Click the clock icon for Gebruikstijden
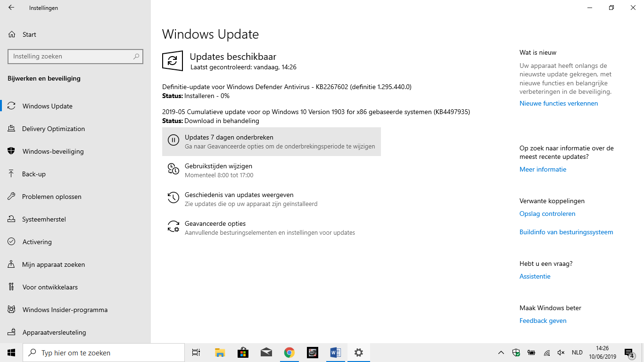Image resolution: width=644 pixels, height=362 pixels. [173, 169]
